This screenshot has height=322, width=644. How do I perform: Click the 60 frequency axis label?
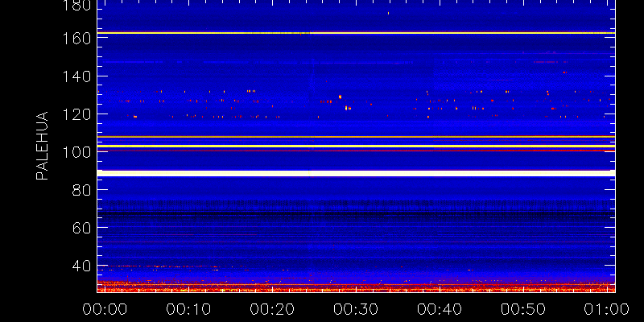pyautogui.click(x=81, y=228)
